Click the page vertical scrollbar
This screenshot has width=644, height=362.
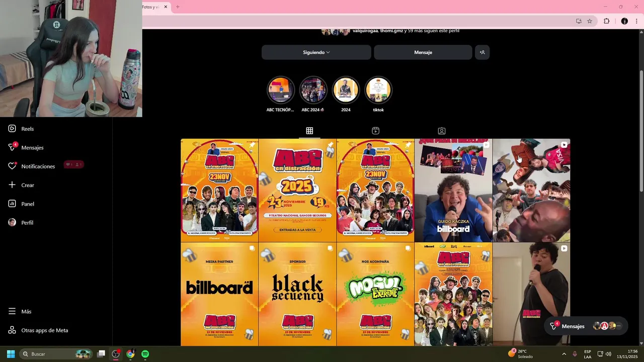(x=641, y=130)
